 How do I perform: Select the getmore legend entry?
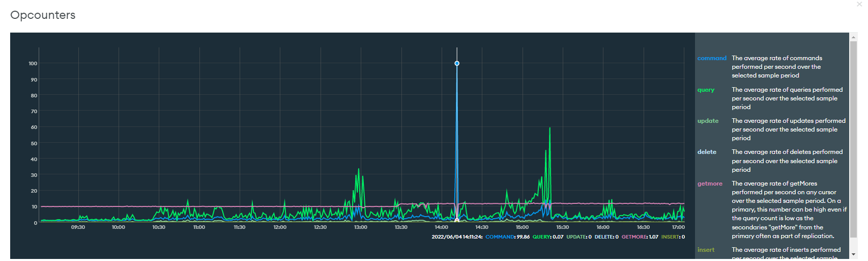(710, 184)
